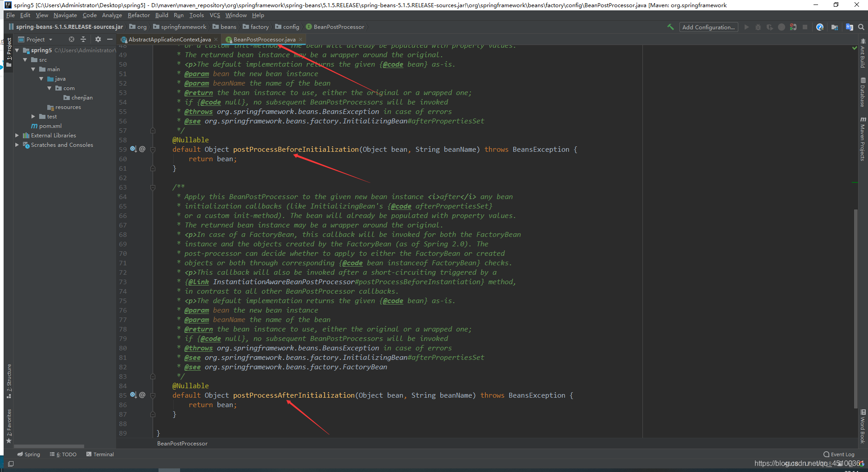868x472 pixels.
Task: Open the Analyze menu
Action: tap(112, 15)
